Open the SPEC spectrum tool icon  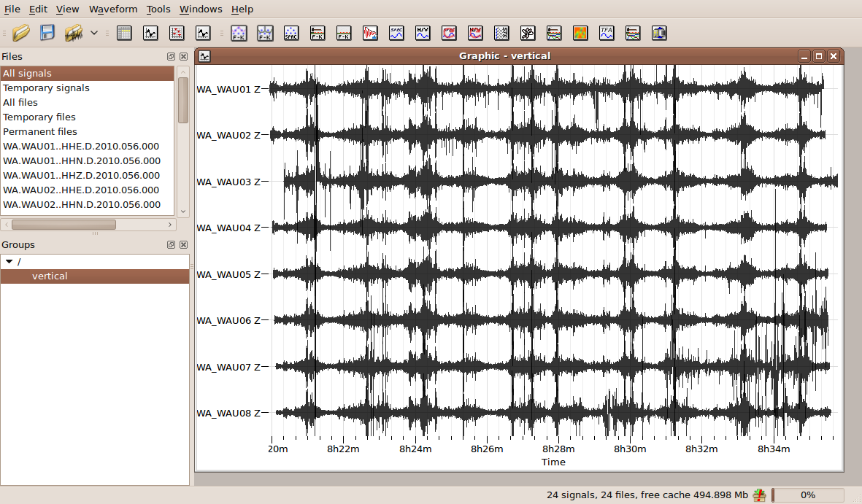396,33
